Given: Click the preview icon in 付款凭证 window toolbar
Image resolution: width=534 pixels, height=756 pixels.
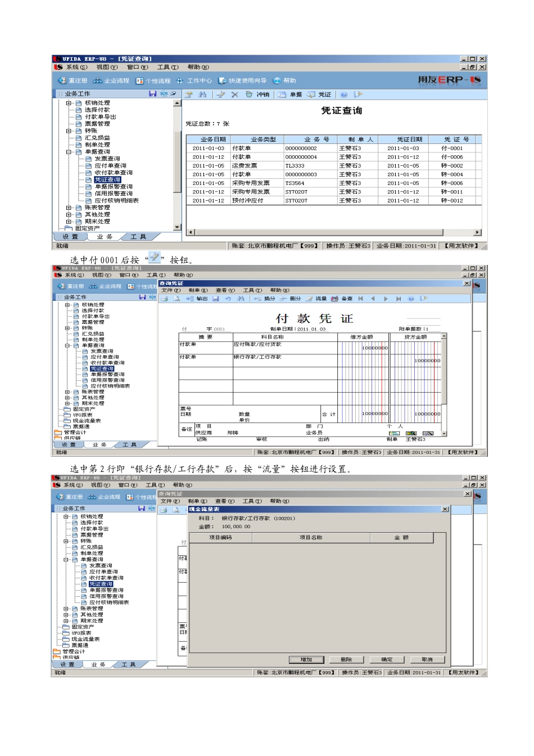Looking at the screenshot, I should coord(177,299).
